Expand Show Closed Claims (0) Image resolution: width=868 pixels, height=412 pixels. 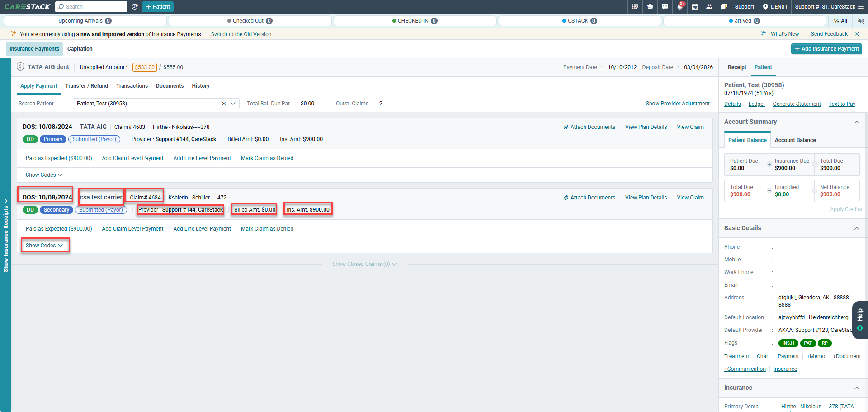(x=365, y=264)
